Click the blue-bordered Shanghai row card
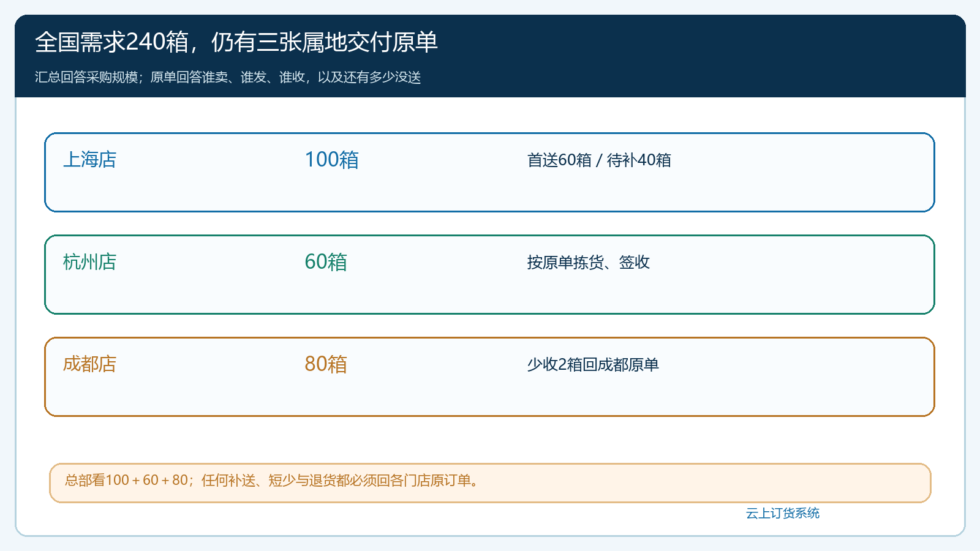Image resolution: width=980 pixels, height=551 pixels. coord(489,172)
